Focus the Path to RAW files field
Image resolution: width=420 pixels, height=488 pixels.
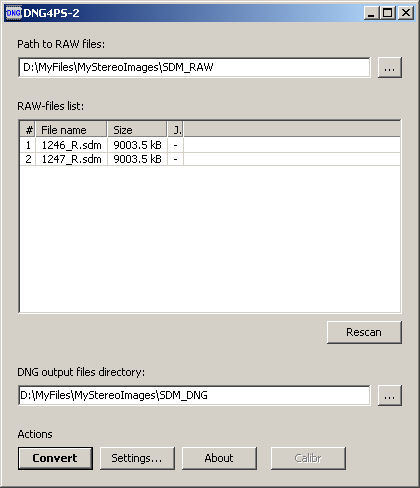(x=194, y=67)
